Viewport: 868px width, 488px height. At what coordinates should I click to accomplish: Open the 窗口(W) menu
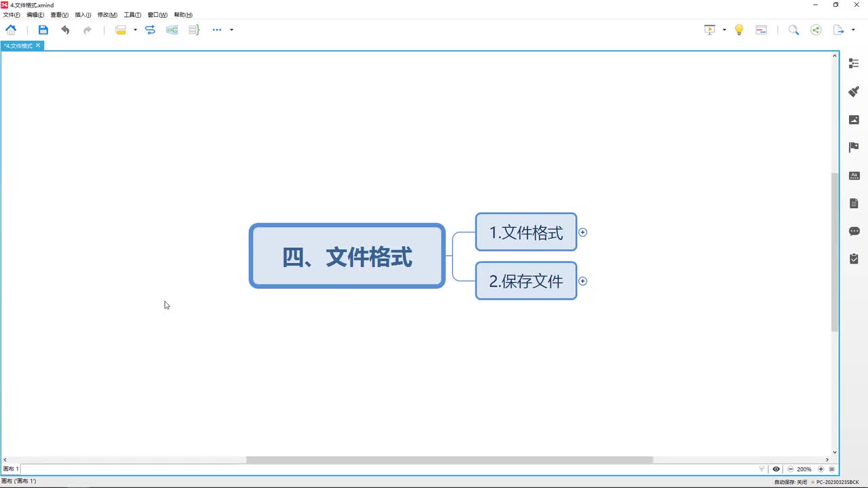[157, 15]
